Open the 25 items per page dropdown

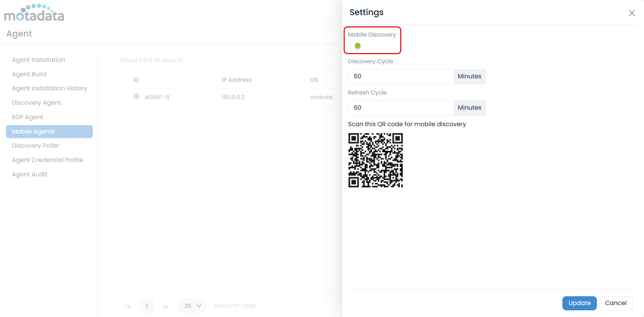(x=192, y=306)
